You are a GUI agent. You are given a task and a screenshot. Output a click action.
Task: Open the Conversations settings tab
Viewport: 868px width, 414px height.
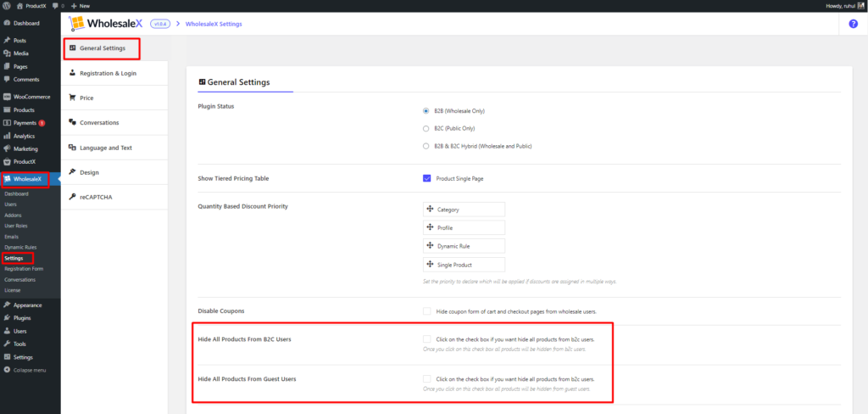(114, 122)
